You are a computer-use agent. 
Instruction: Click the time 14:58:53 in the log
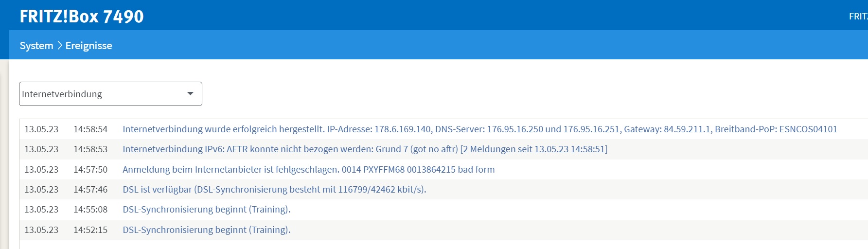[x=90, y=149]
